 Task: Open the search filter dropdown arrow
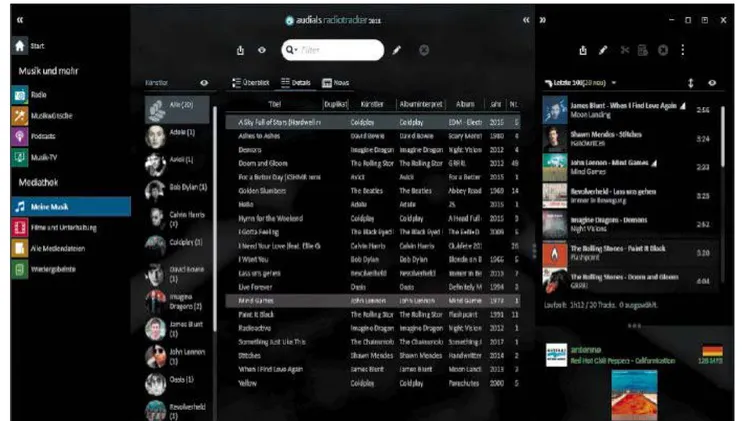[296, 50]
